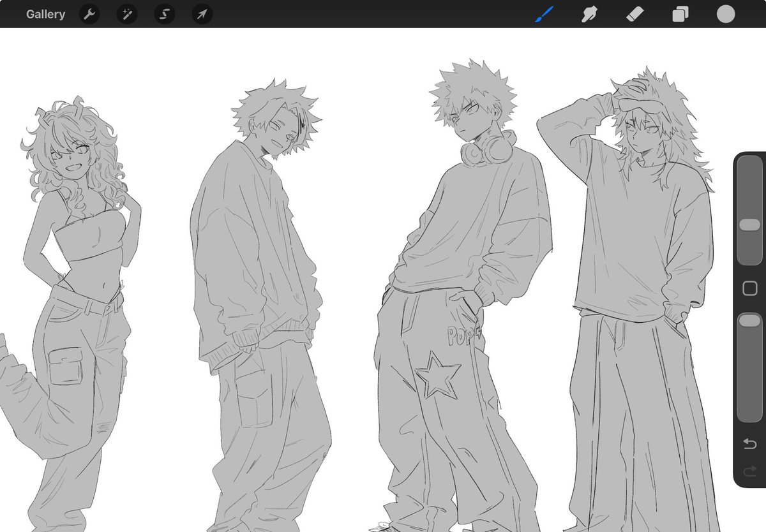The image size is (766, 532).
Task: Open the Gallery
Action: tap(45, 14)
